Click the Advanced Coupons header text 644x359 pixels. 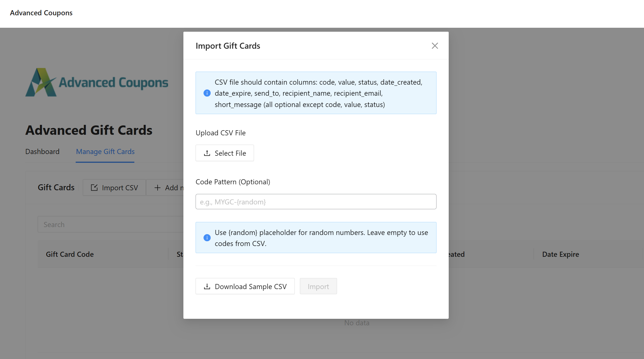[41, 13]
